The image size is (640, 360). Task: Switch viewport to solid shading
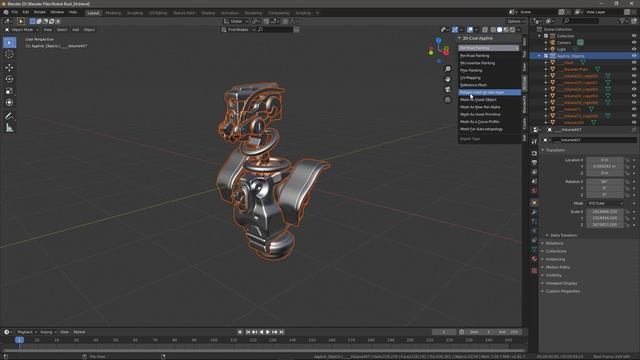tap(500, 30)
